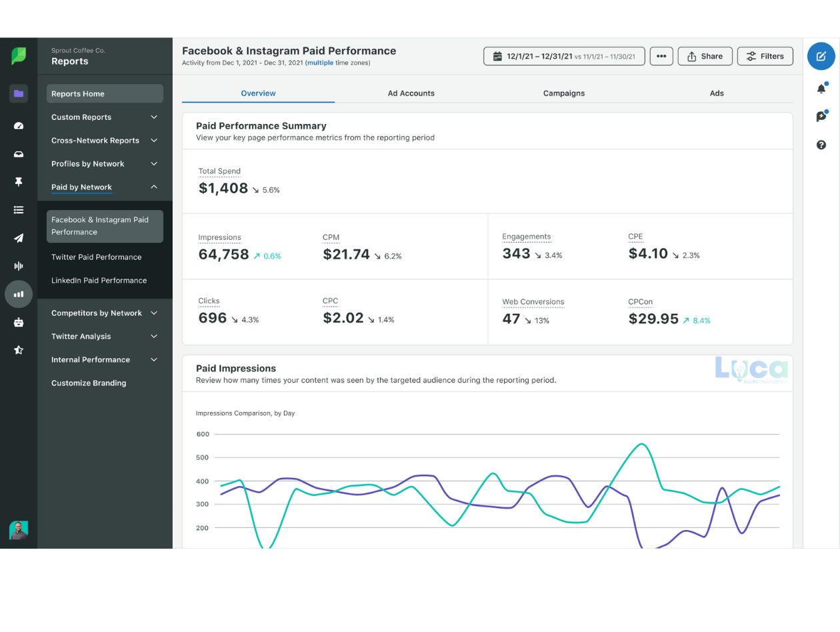
Task: Expand the Cross-Network Reports section
Action: pyautogui.click(x=105, y=141)
